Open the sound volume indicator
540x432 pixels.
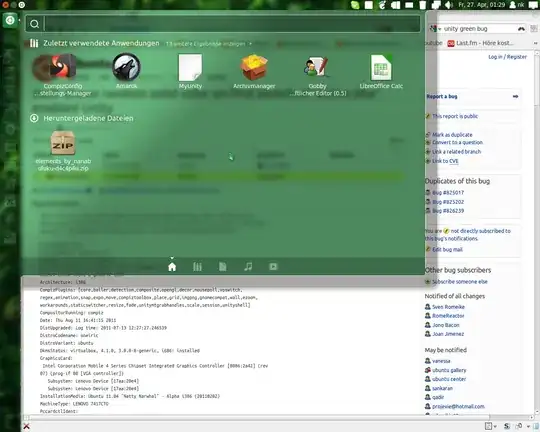pyautogui.click(x=449, y=5)
